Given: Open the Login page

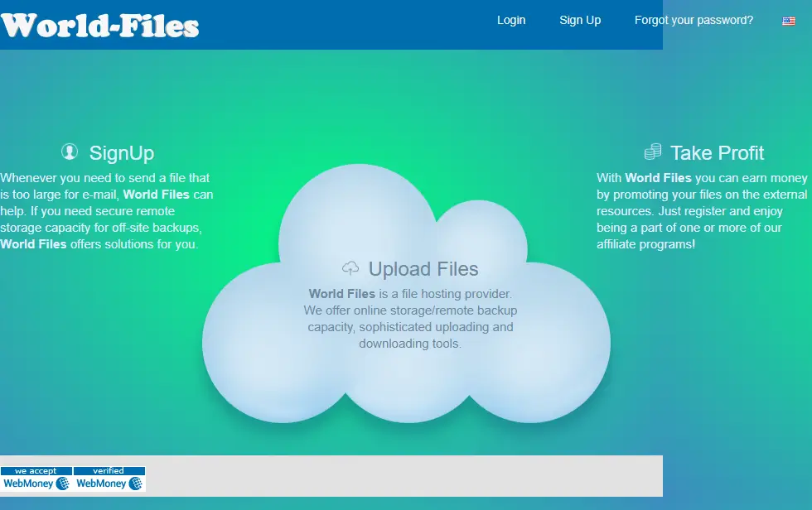Looking at the screenshot, I should click(x=511, y=20).
